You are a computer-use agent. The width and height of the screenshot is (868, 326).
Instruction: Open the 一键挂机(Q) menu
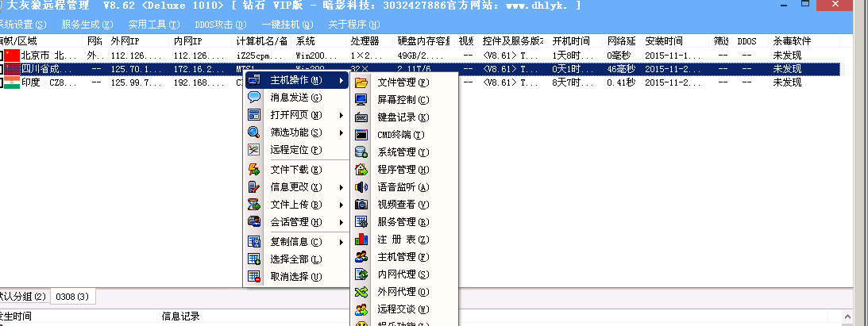coord(287,25)
